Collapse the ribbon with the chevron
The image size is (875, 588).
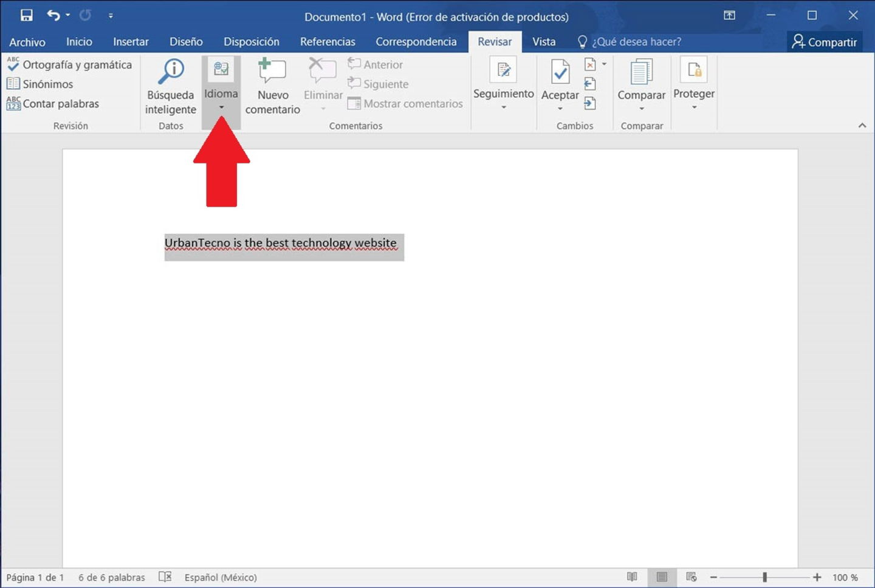point(862,126)
